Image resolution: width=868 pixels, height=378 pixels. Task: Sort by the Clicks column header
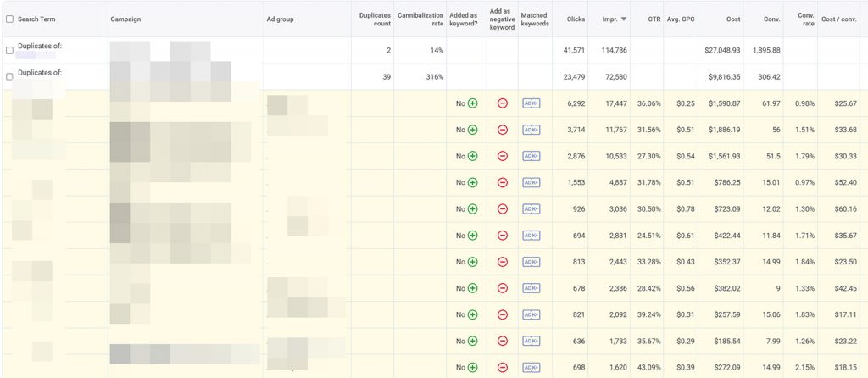pyautogui.click(x=576, y=19)
